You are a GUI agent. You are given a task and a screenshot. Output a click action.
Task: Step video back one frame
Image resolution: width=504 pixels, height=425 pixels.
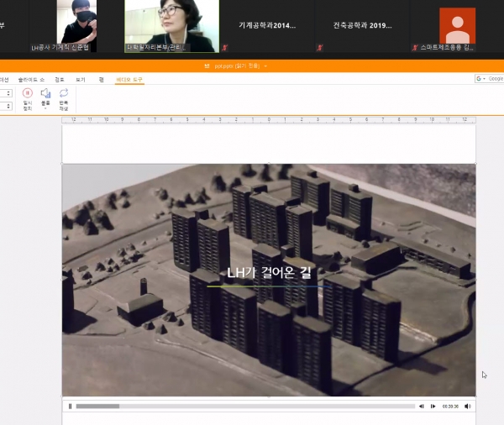(x=423, y=406)
